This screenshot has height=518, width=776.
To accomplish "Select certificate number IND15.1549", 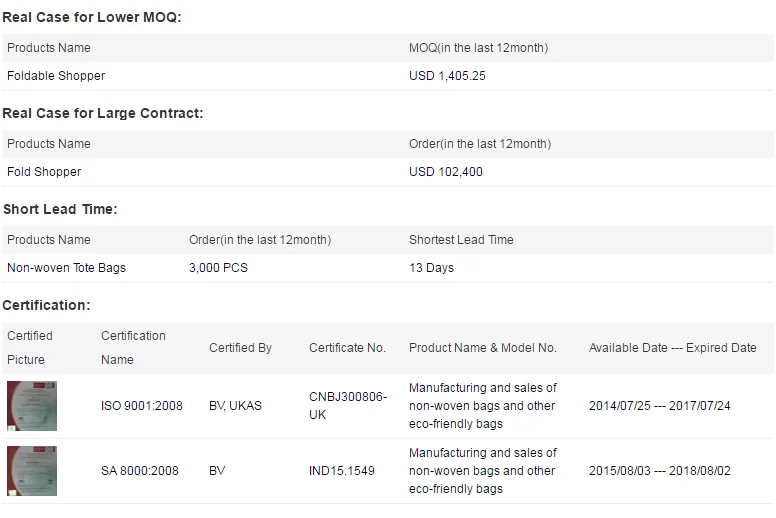I will [342, 470].
